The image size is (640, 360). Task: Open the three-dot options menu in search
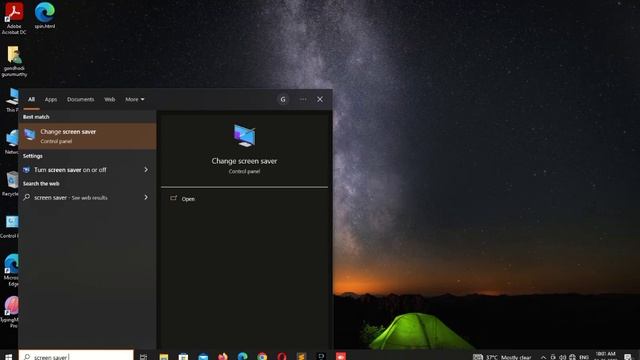pos(303,99)
